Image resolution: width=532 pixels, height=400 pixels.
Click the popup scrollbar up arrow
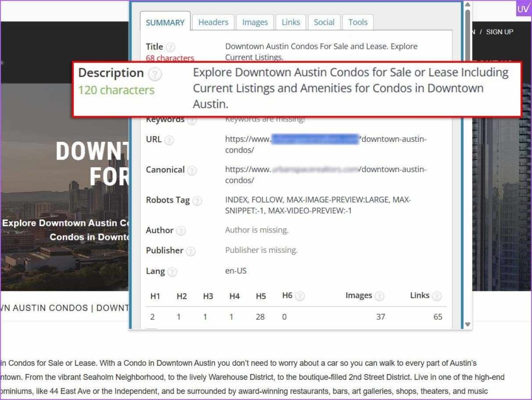(468, 5)
